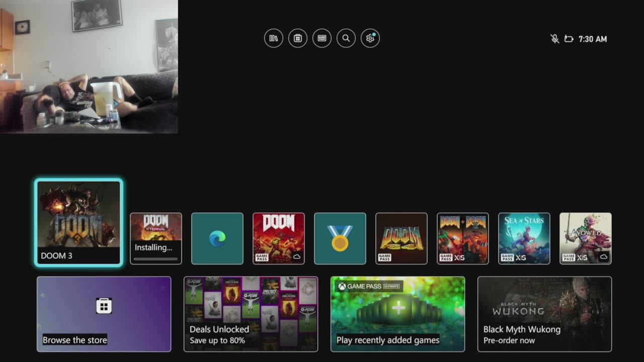Click Game Pass badge on DOOM 64 tile
This screenshot has width=644, height=362.
pos(384,257)
